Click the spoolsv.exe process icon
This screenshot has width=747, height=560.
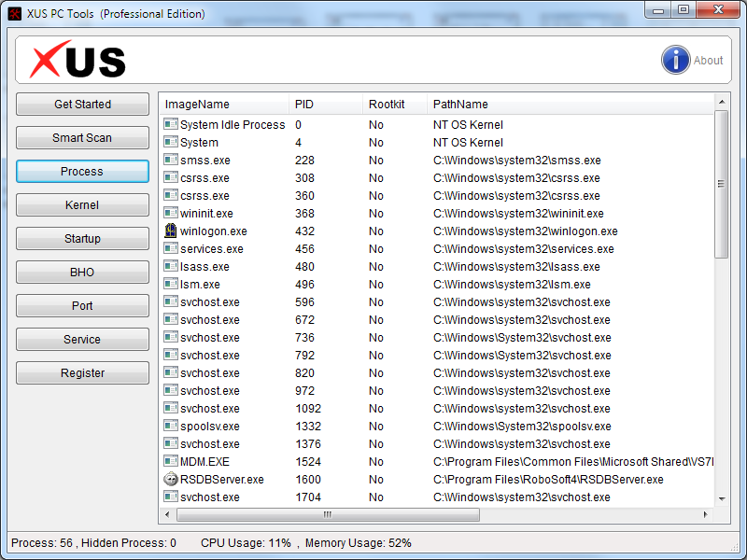[171, 426]
